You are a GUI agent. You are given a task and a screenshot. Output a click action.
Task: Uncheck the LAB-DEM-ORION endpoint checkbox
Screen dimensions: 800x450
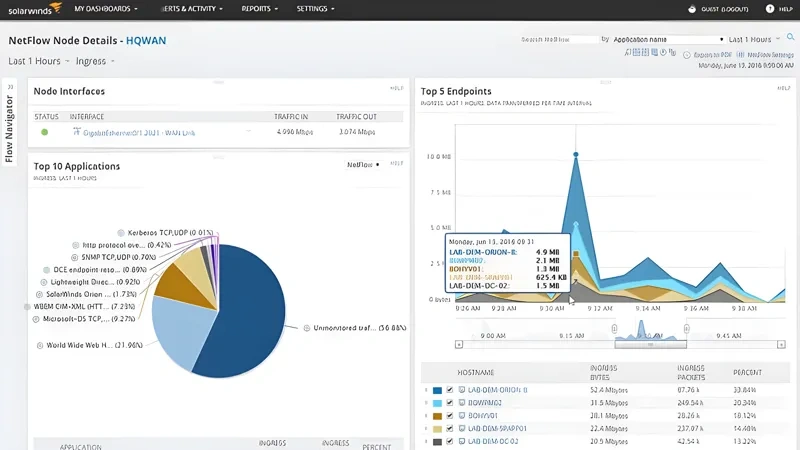click(450, 390)
